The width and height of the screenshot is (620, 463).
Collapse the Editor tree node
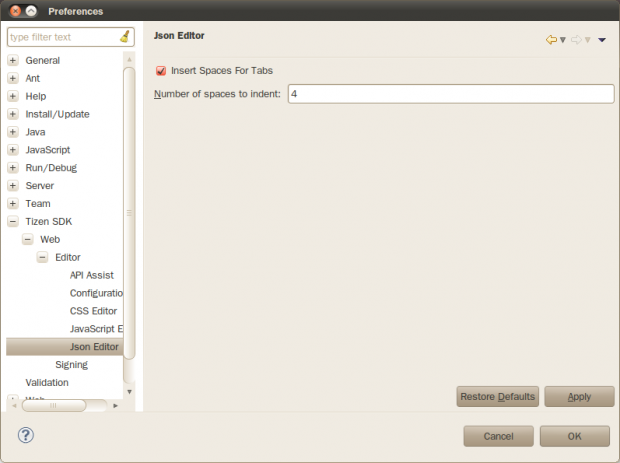click(x=43, y=258)
